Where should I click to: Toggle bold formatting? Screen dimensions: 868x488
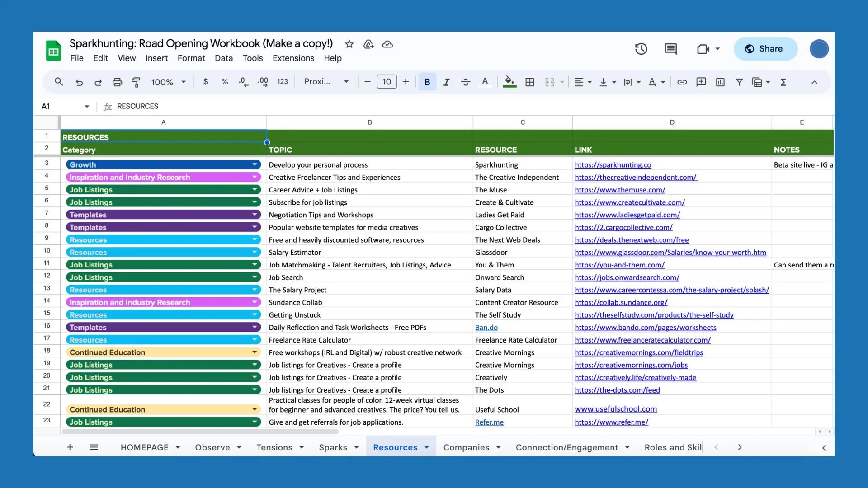tap(427, 82)
